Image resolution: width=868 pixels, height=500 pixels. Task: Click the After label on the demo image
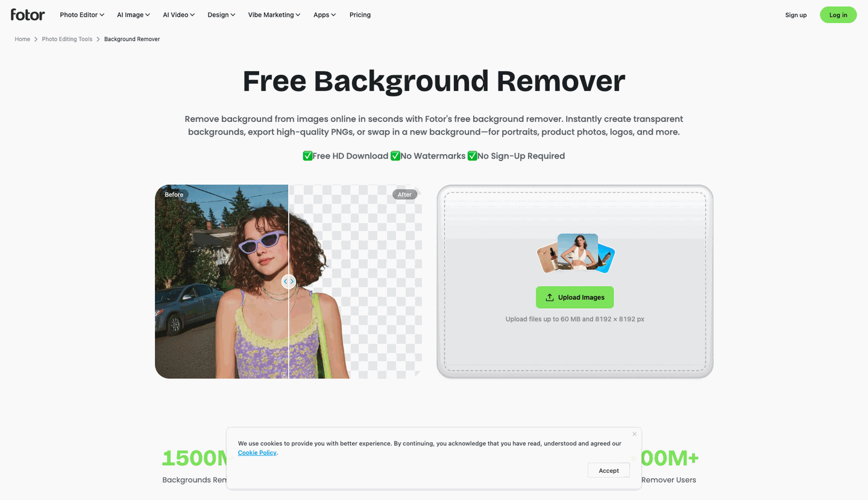404,194
